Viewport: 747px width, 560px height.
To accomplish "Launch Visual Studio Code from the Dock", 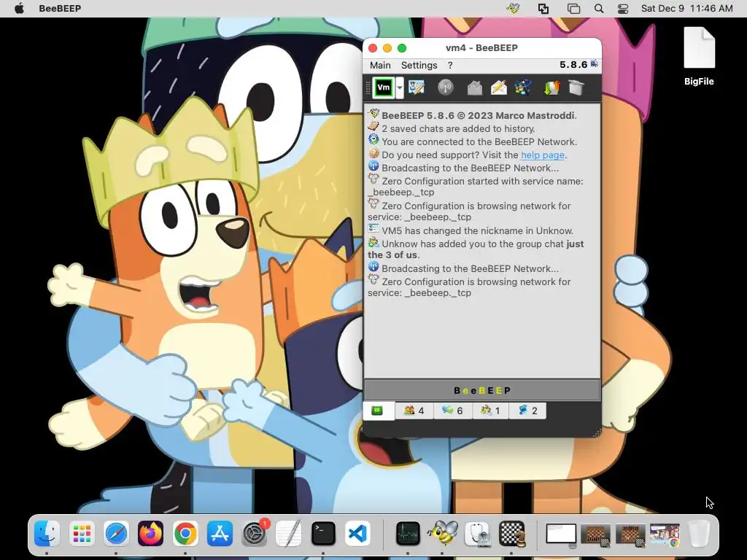I will (x=357, y=533).
